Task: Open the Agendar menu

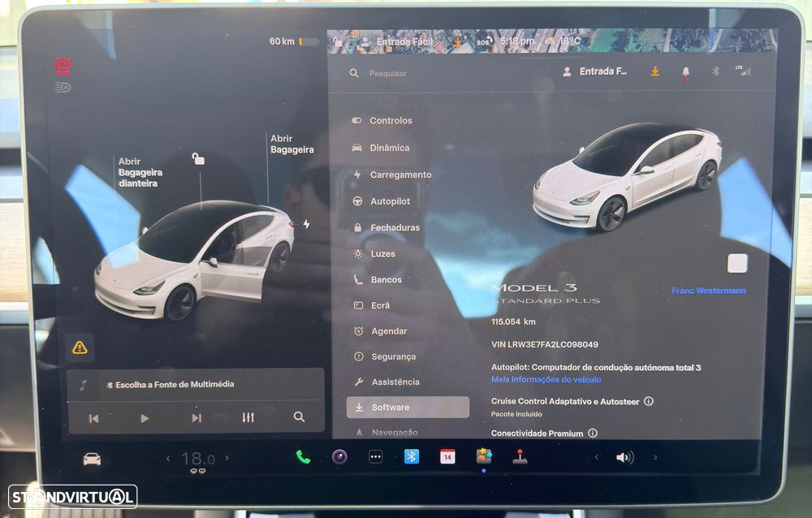Action: point(381,331)
